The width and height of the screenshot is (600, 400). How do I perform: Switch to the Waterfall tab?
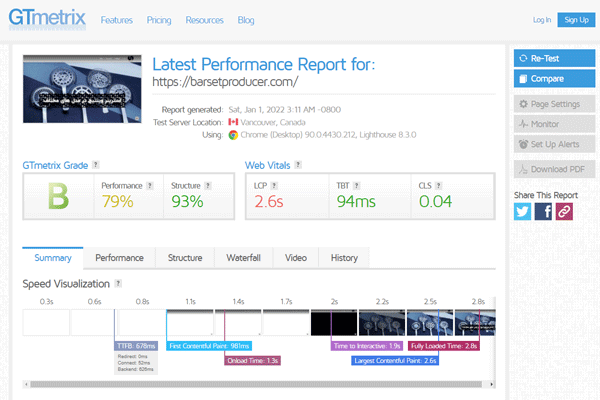pyautogui.click(x=243, y=258)
